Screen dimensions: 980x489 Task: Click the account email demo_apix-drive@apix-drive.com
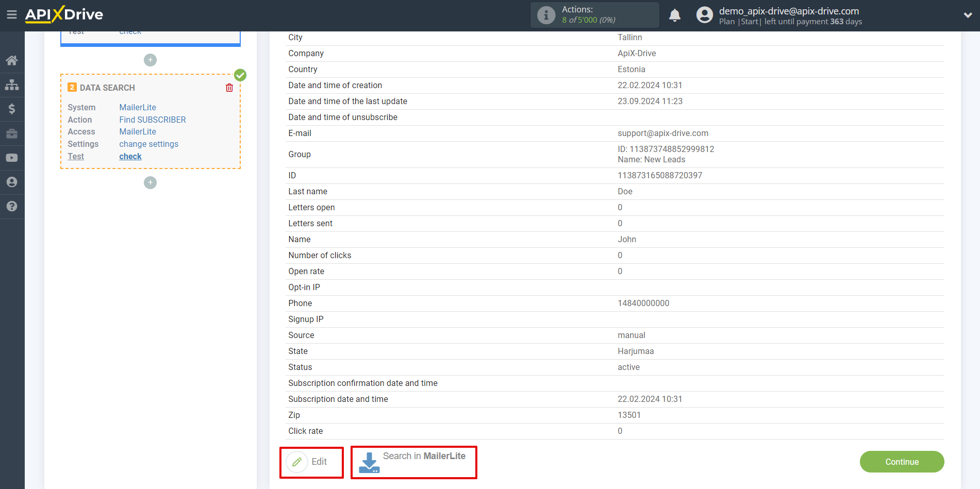click(x=789, y=11)
